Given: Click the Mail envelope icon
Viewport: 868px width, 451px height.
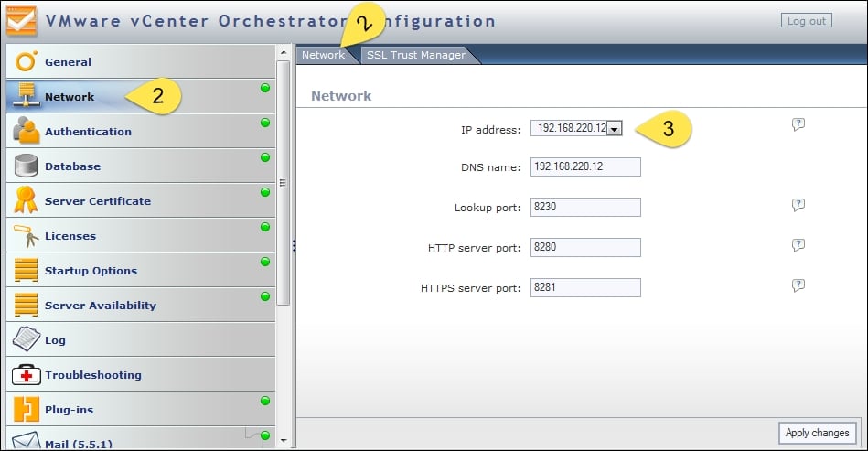Looking at the screenshot, I should (x=26, y=441).
